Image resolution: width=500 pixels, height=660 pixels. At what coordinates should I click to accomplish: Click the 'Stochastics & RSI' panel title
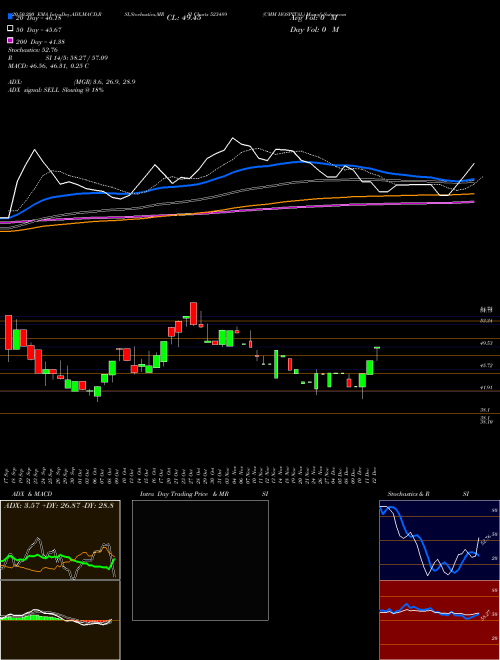428,494
